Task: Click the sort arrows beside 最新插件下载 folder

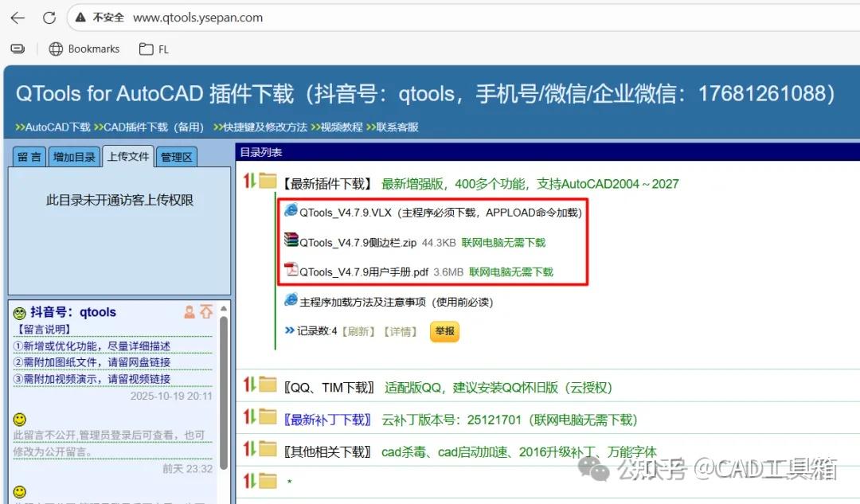Action: (x=249, y=181)
